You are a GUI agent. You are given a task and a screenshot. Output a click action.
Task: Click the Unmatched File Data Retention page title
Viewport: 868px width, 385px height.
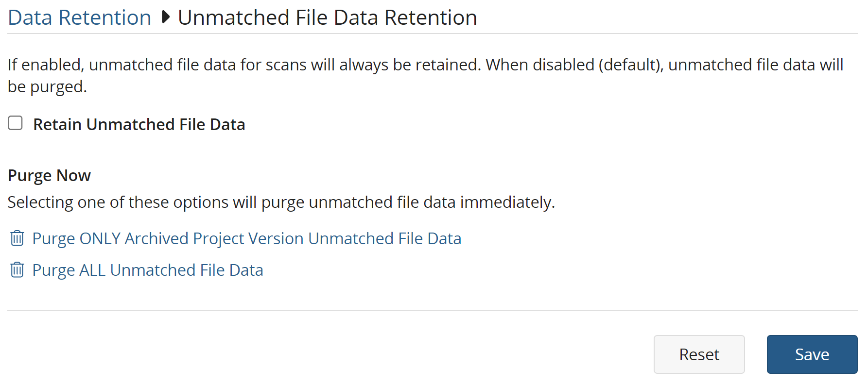click(x=328, y=17)
